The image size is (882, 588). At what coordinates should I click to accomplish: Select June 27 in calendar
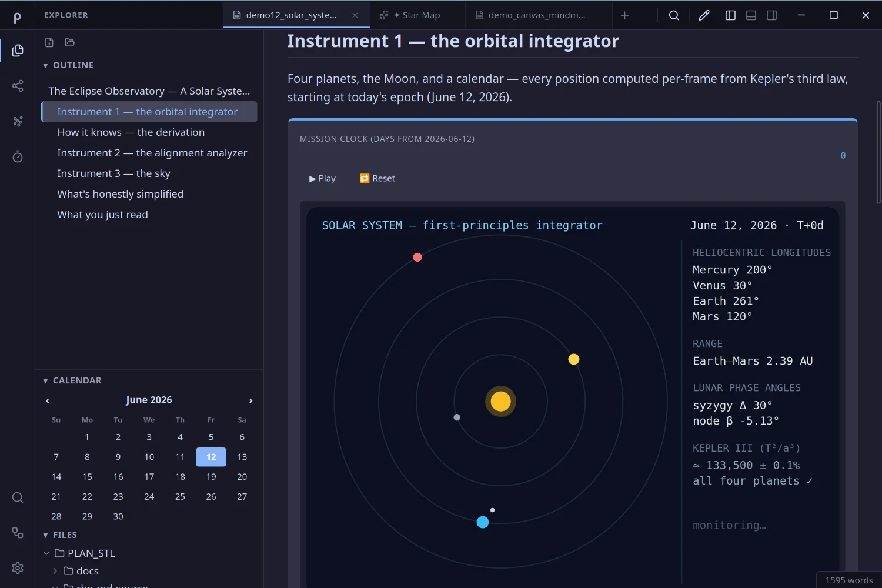pos(242,496)
